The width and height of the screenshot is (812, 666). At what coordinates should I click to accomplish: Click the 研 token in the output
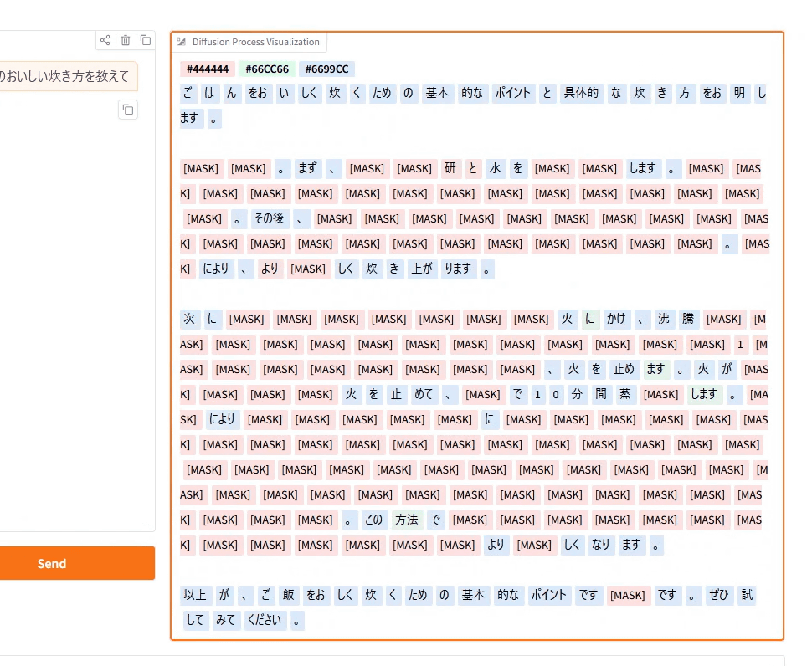pyautogui.click(x=450, y=168)
